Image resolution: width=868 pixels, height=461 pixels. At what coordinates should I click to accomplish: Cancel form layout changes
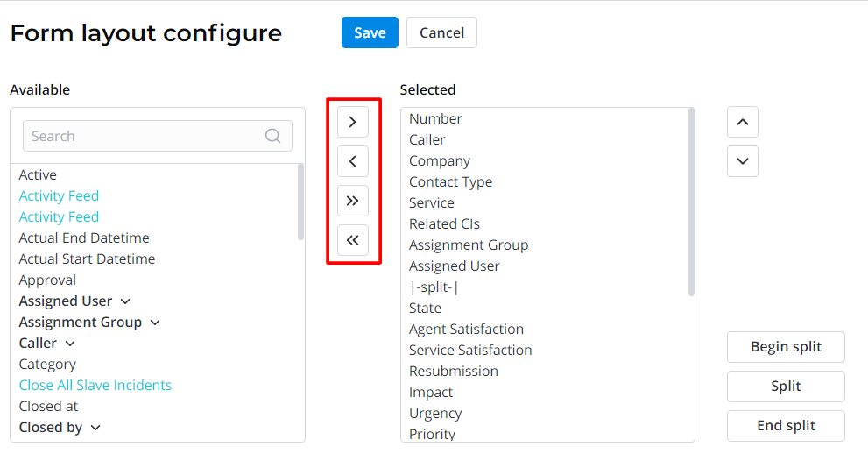click(x=441, y=32)
